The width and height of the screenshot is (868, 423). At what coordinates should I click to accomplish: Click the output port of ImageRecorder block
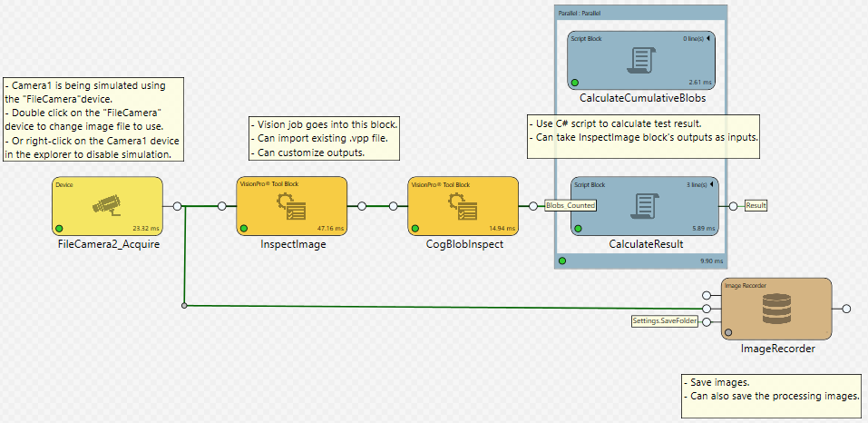[x=845, y=309]
